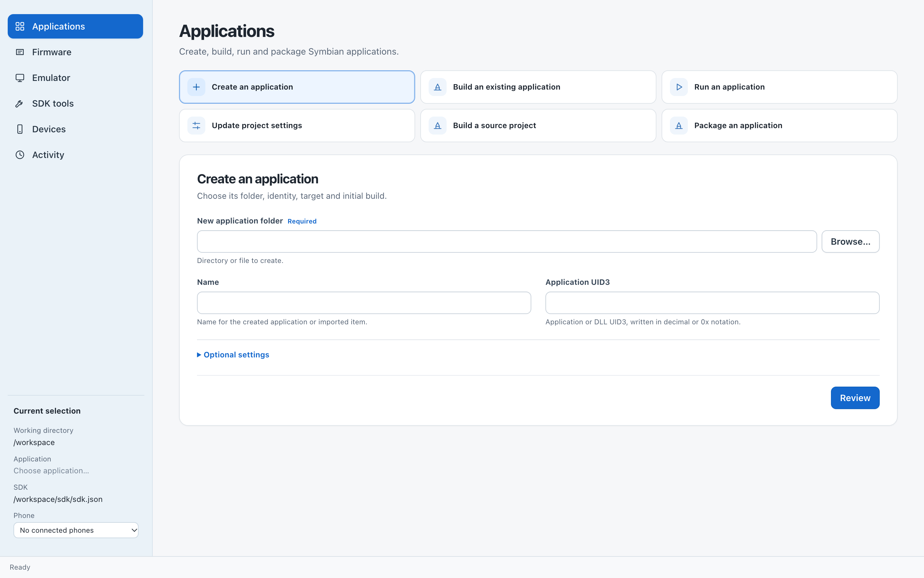924x578 pixels.
Task: Choose Build an existing application label
Action: click(507, 87)
